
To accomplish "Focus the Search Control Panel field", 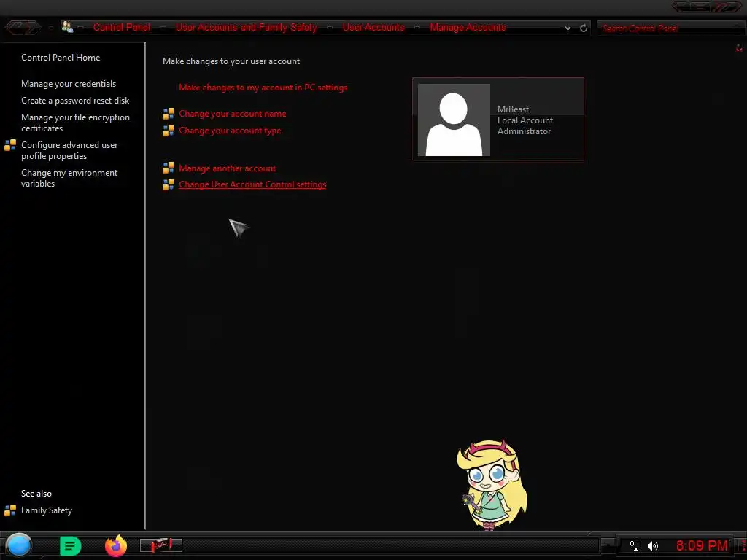I will pos(670,28).
